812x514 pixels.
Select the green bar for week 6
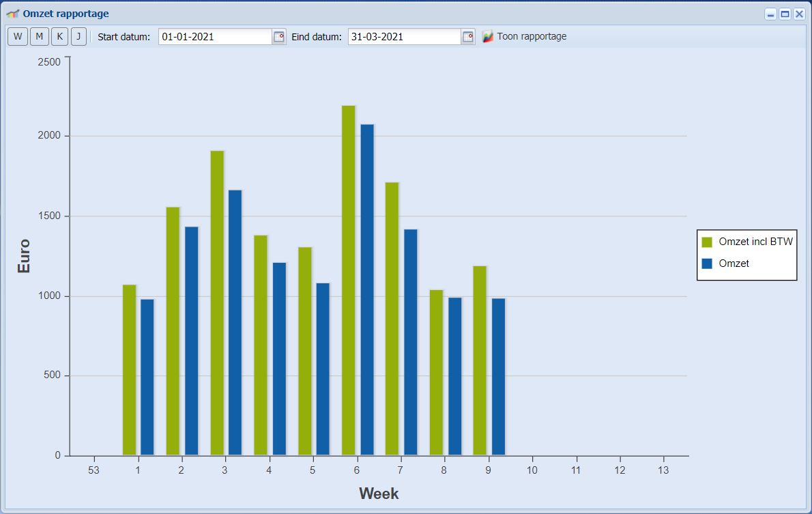click(348, 280)
